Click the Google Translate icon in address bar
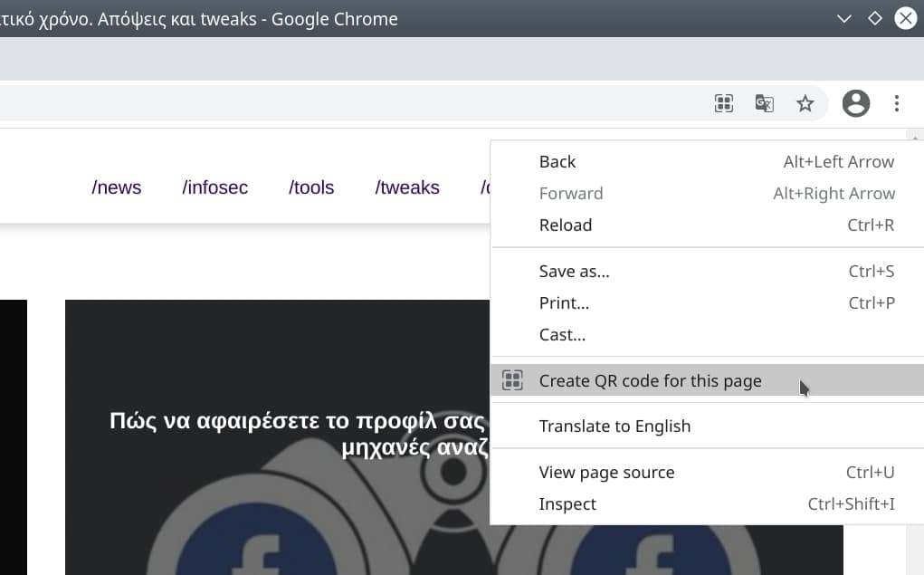The image size is (924, 575). (x=765, y=103)
